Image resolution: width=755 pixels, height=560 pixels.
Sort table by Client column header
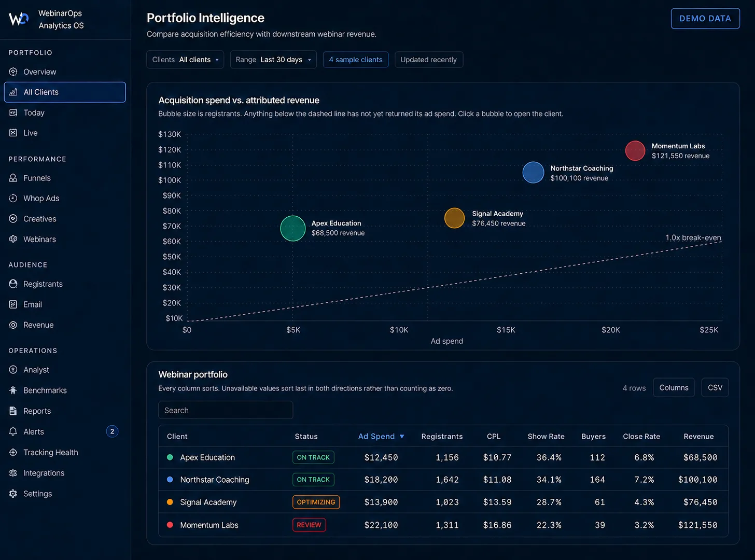[x=177, y=437]
